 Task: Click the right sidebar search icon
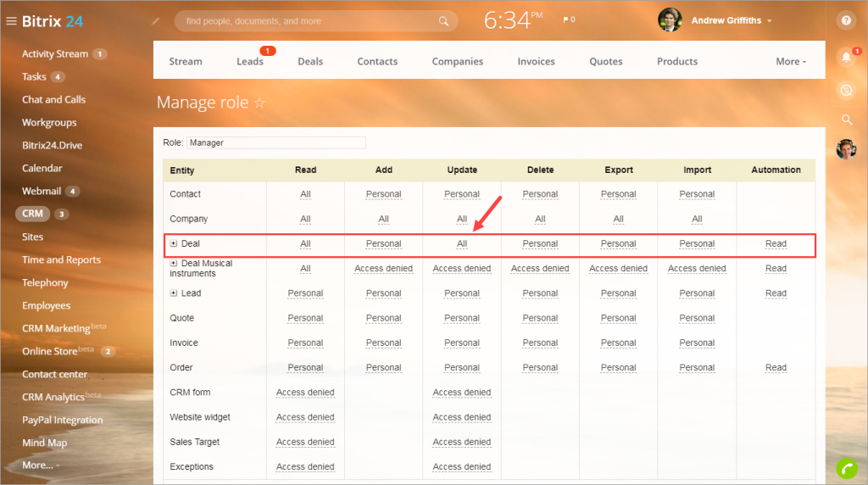coord(847,120)
